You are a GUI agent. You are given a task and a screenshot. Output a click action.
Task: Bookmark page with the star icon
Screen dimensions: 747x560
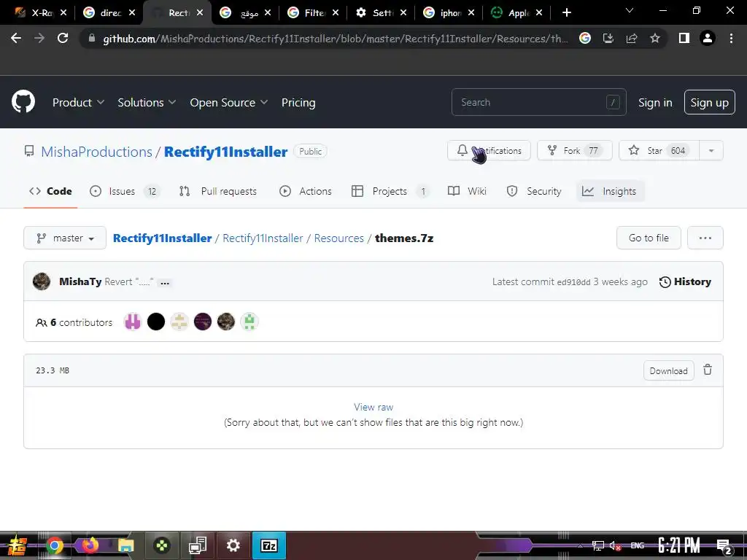click(x=655, y=38)
